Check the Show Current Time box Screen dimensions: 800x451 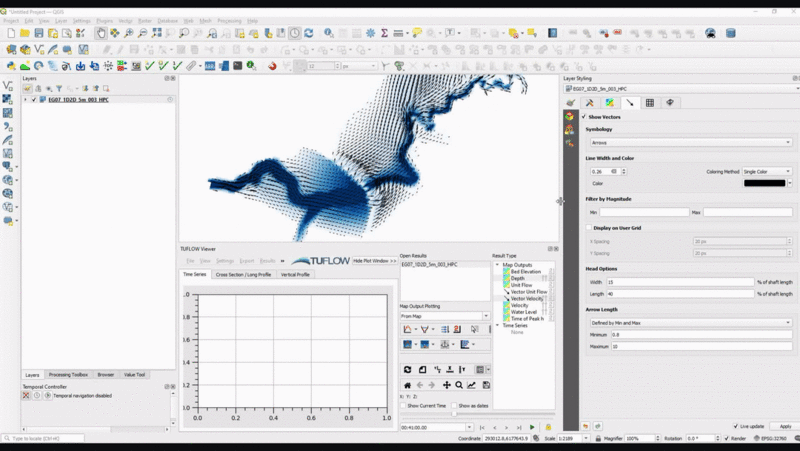point(403,406)
